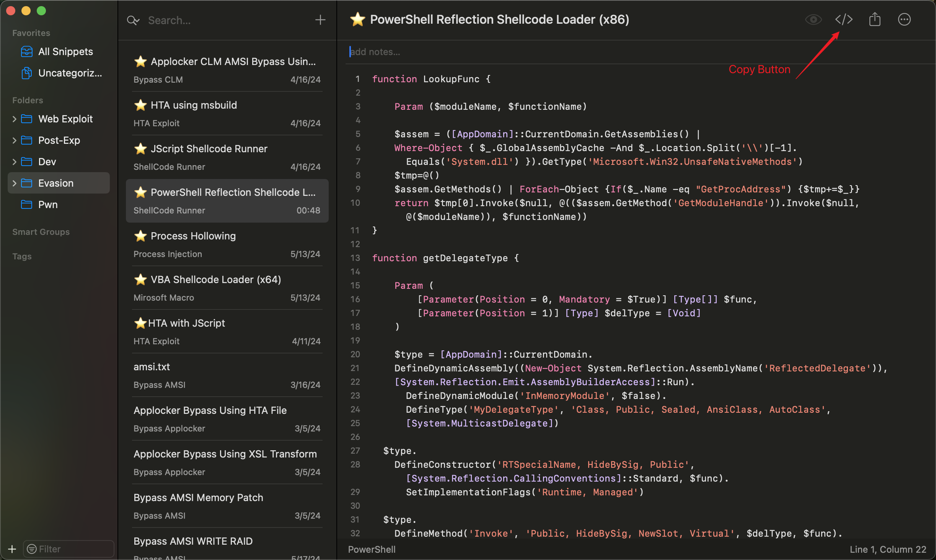Toggle favorite star beside snippet title
Image resolution: width=936 pixels, height=560 pixels.
pos(357,20)
